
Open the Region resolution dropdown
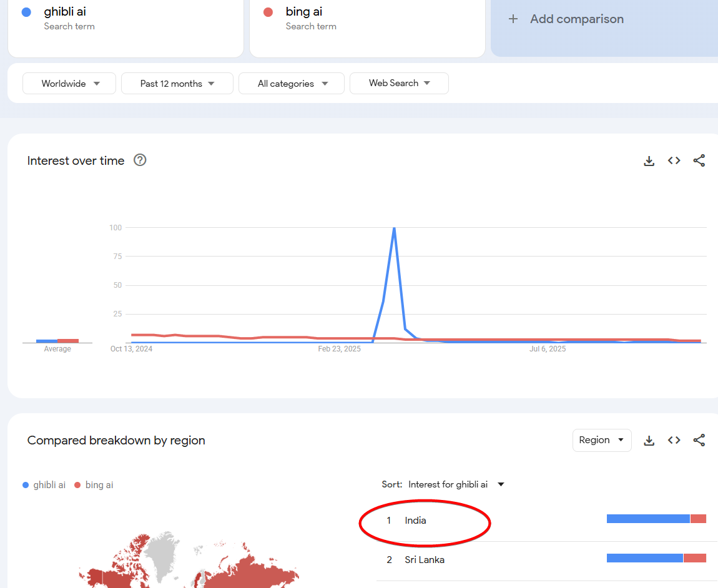[x=602, y=440]
